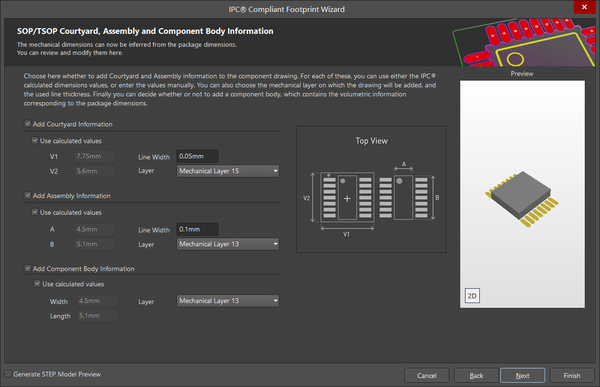
Task: Close the IPC Compliant Footprint Wizard
Action: 584,7
